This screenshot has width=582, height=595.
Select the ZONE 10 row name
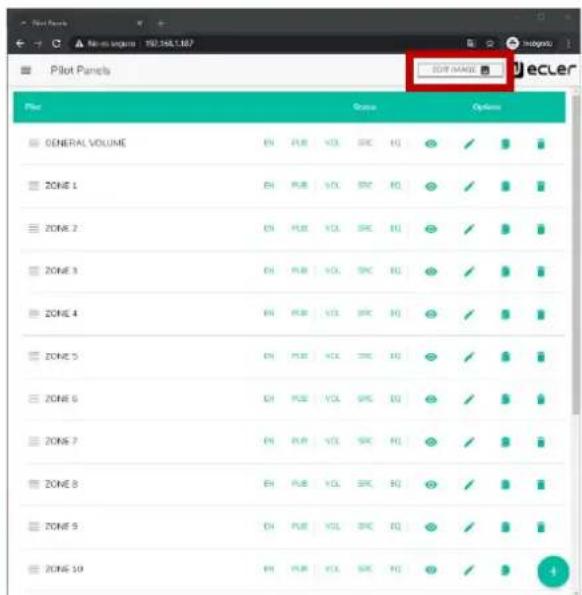pyautogui.click(x=64, y=569)
